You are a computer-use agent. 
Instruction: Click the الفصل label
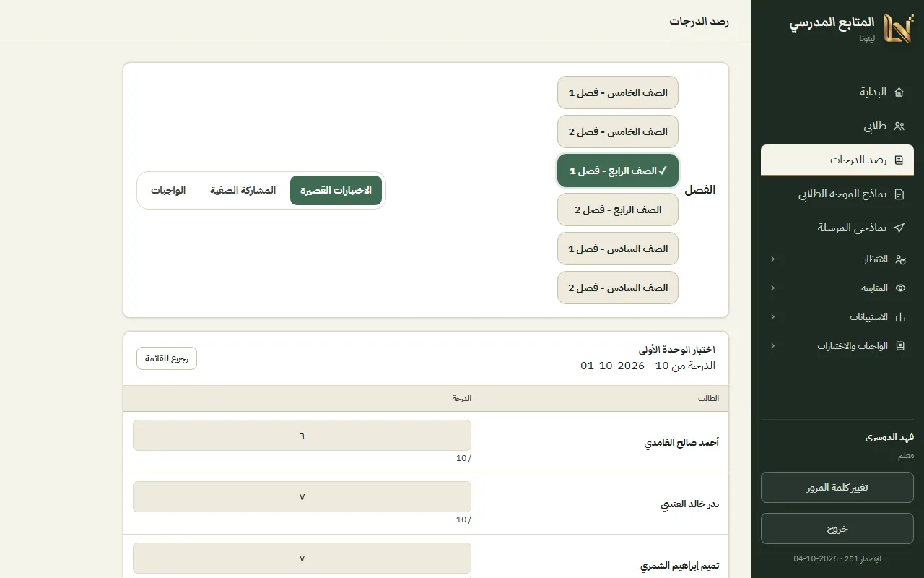pyautogui.click(x=699, y=190)
